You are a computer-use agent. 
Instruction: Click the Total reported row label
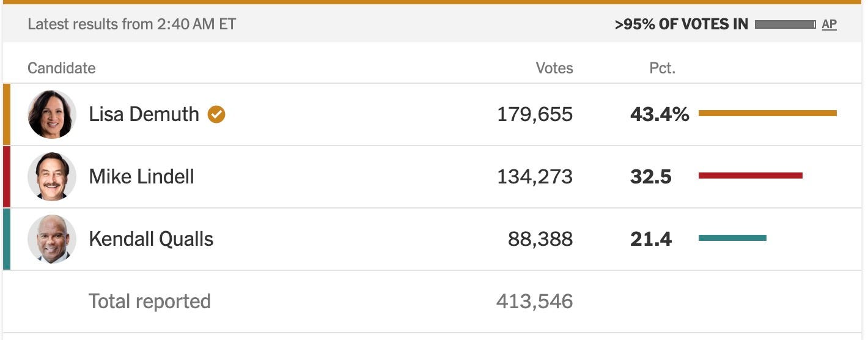click(150, 301)
